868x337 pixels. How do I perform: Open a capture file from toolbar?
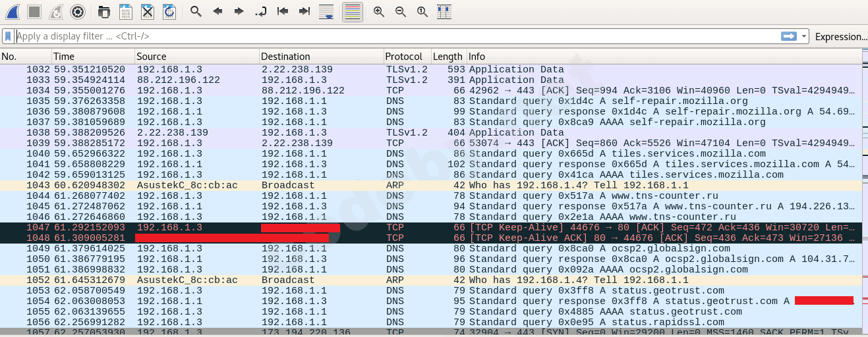coord(104,11)
